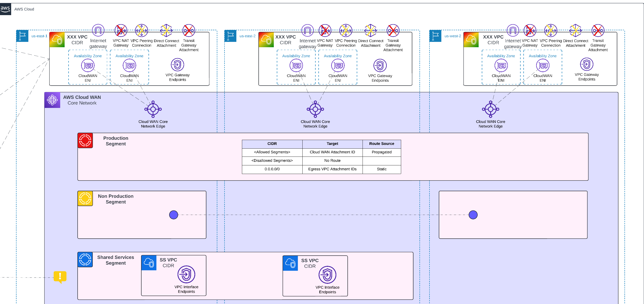Select first SS VPC Interface Endpoints icon
This screenshot has width=644, height=304.
186,274
